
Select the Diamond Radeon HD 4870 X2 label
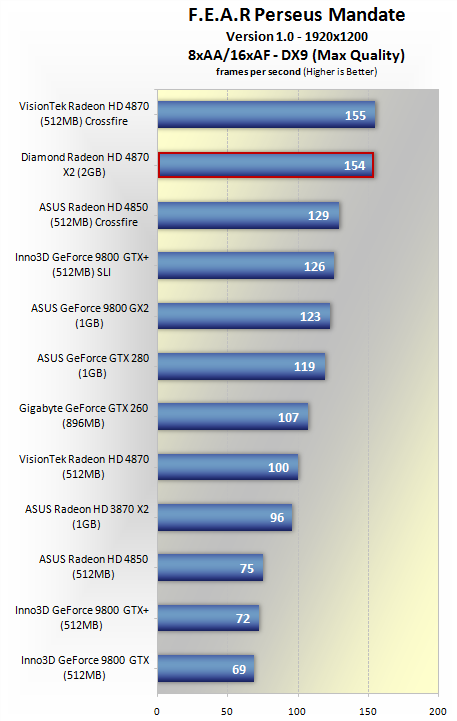pyautogui.click(x=85, y=165)
